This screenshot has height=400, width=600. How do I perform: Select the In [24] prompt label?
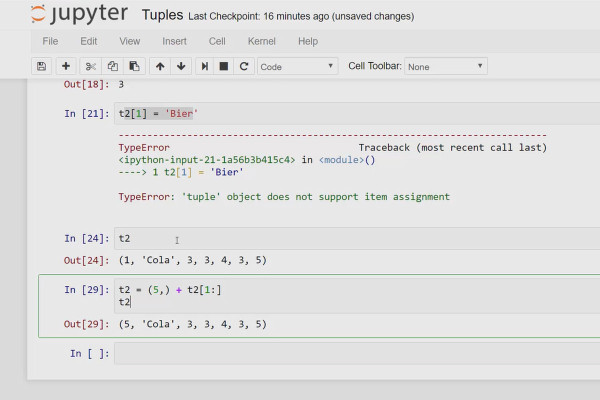click(x=87, y=238)
